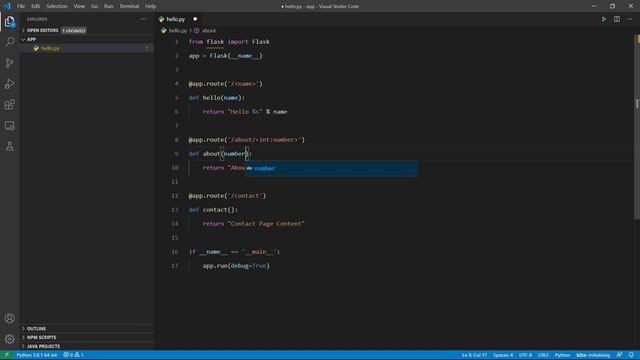Click hello.py text in breadcrumb
640x360 pixels.
(x=178, y=31)
